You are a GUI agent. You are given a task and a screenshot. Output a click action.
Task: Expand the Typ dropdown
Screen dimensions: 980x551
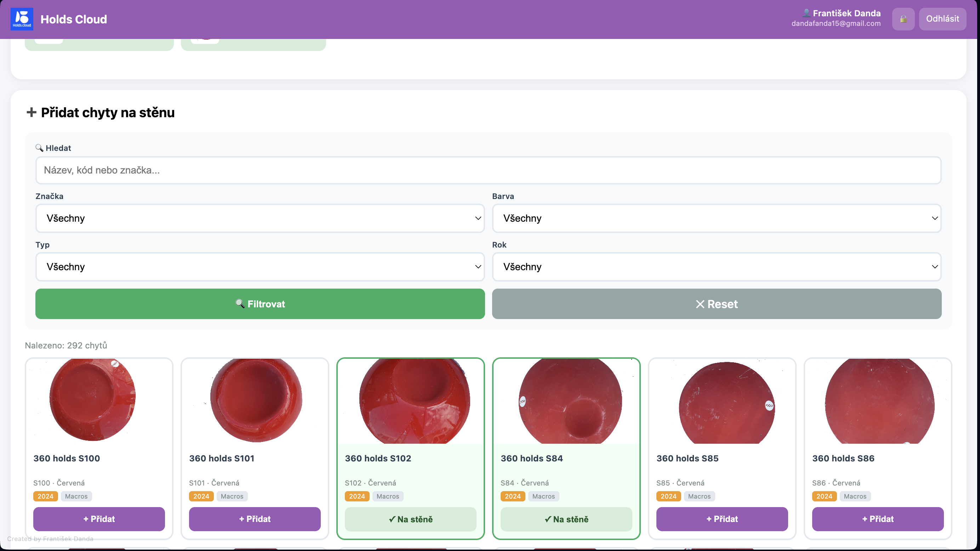[x=260, y=267]
